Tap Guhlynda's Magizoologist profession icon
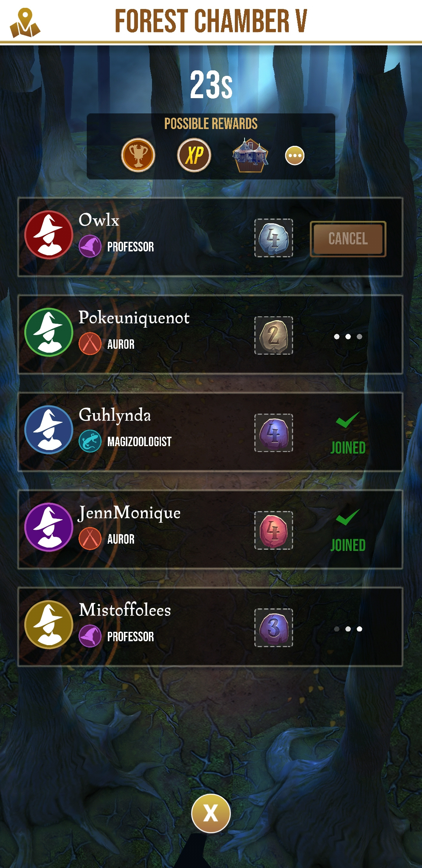 tap(90, 441)
